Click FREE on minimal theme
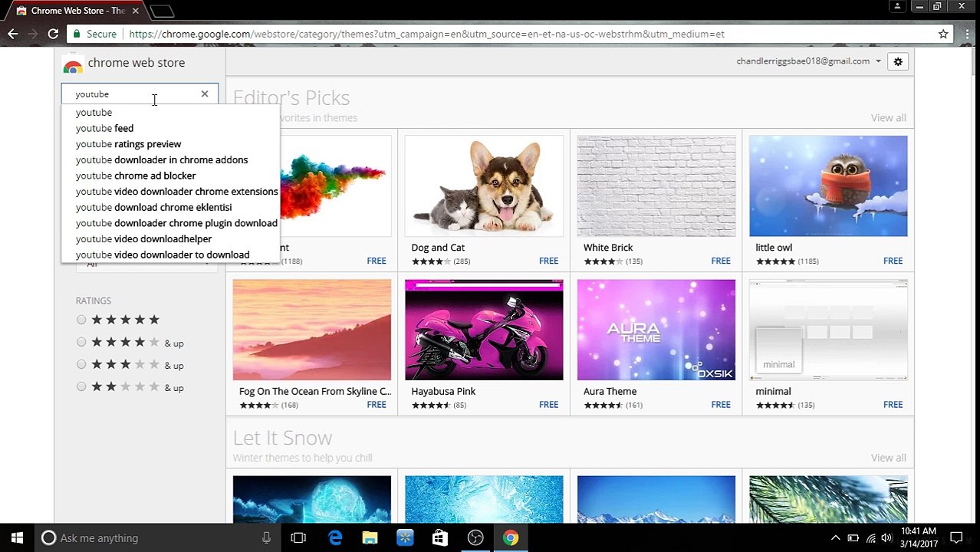980x552 pixels. coord(893,405)
